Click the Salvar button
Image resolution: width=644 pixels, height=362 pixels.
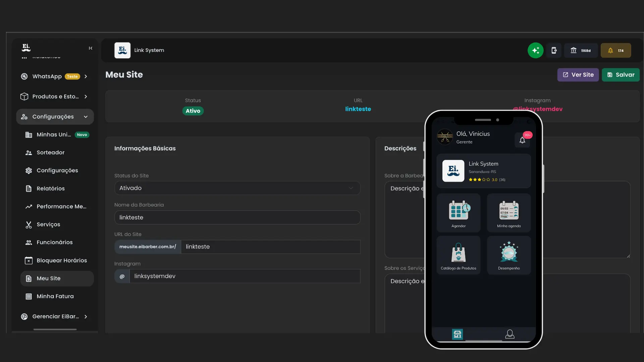[x=621, y=75]
